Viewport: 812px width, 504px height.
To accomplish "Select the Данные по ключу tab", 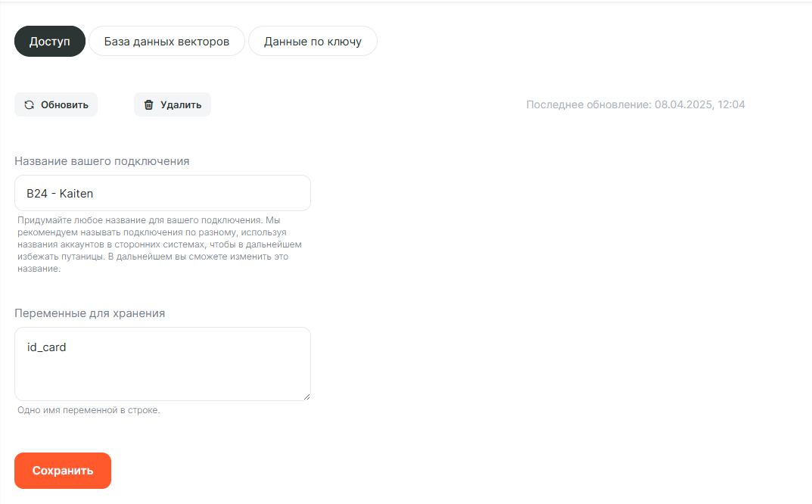I will (x=313, y=42).
